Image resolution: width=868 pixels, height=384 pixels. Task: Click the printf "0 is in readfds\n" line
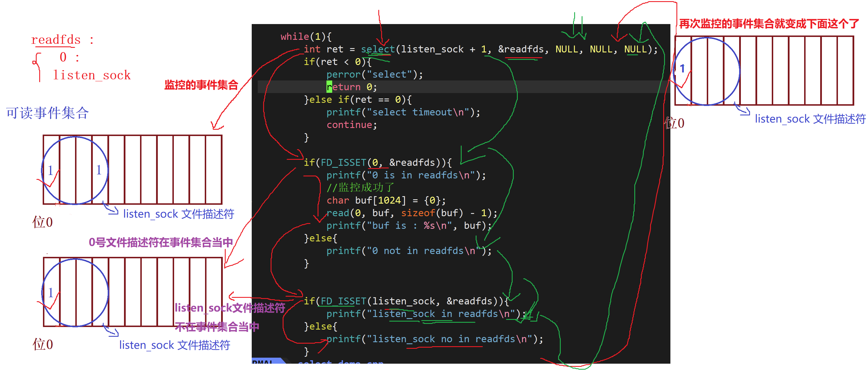[x=406, y=175]
